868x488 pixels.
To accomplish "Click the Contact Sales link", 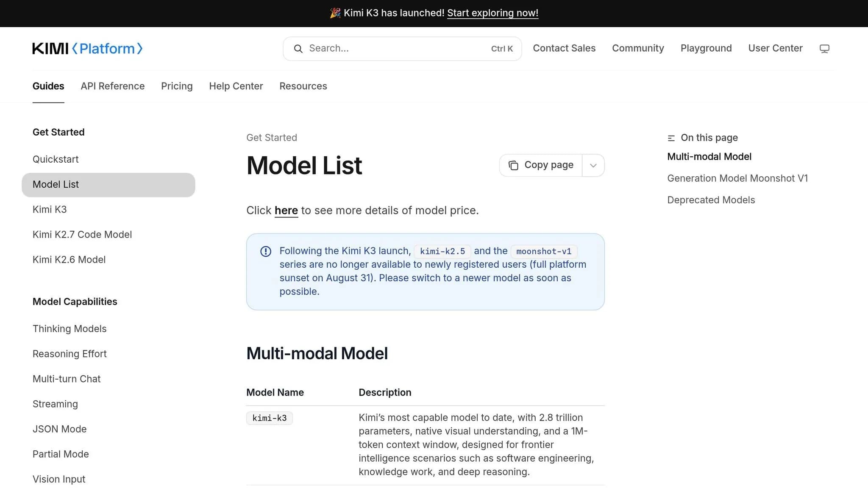I will pos(564,48).
